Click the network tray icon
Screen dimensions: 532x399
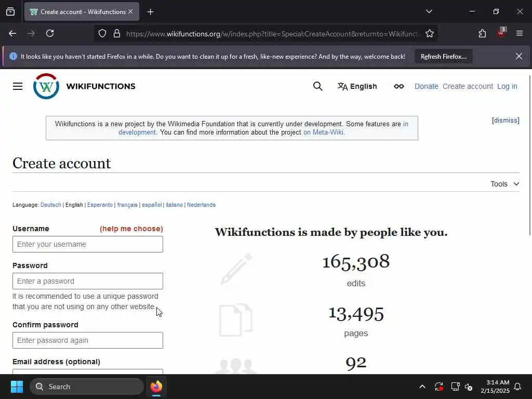(455, 387)
